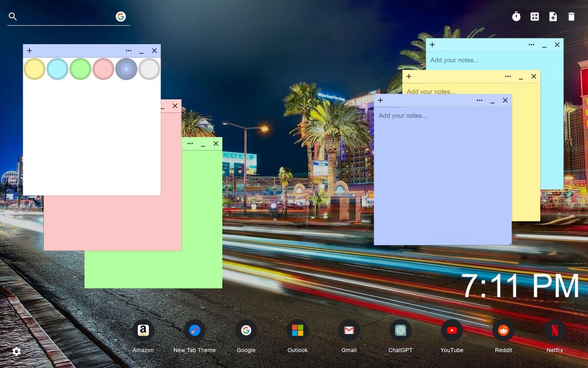Open the three-dot menu on the yellow note
The image size is (588, 368).
point(508,76)
